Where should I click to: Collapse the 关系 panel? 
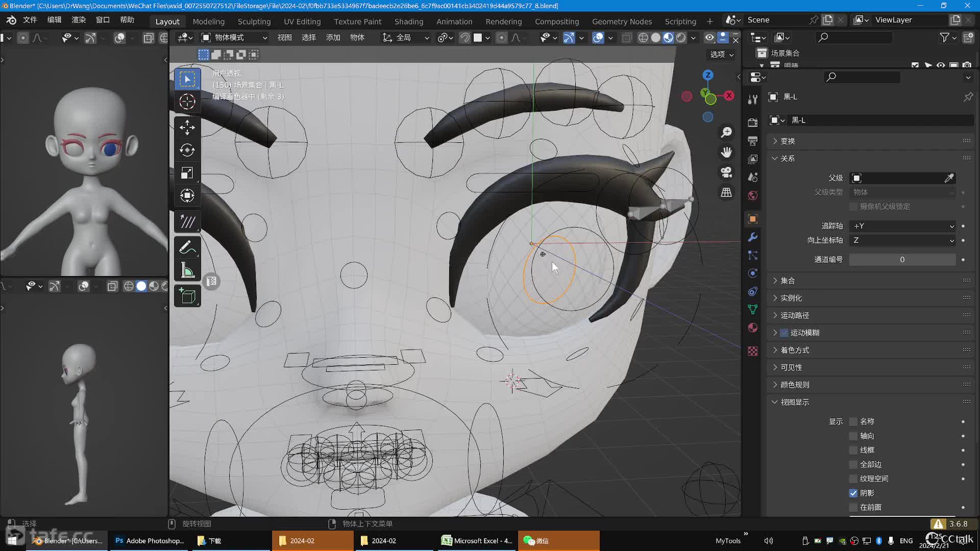(870, 158)
